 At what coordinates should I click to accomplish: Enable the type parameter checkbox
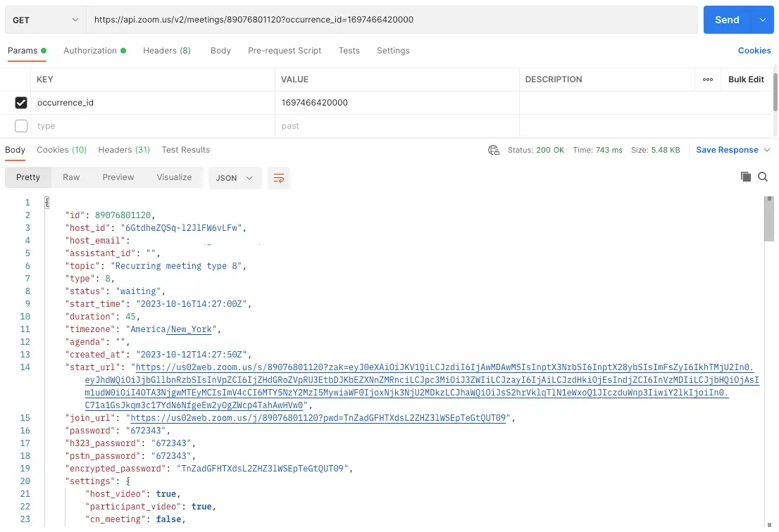[21, 125]
